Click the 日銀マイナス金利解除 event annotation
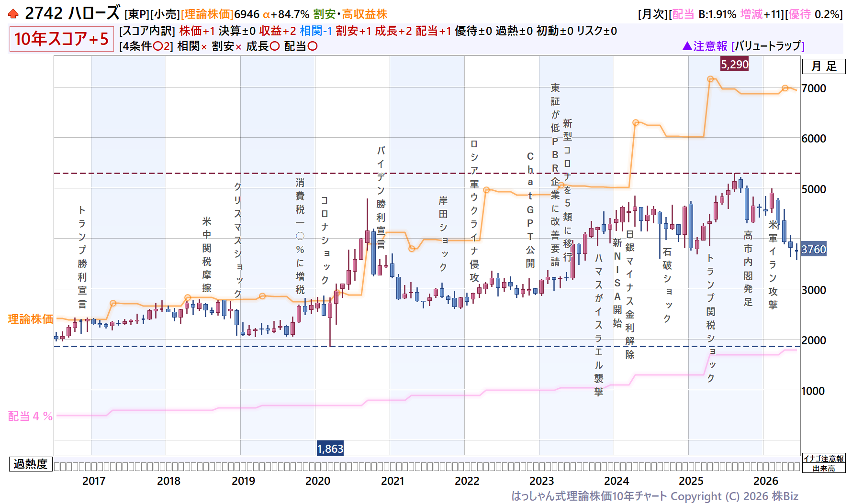 [x=630, y=294]
